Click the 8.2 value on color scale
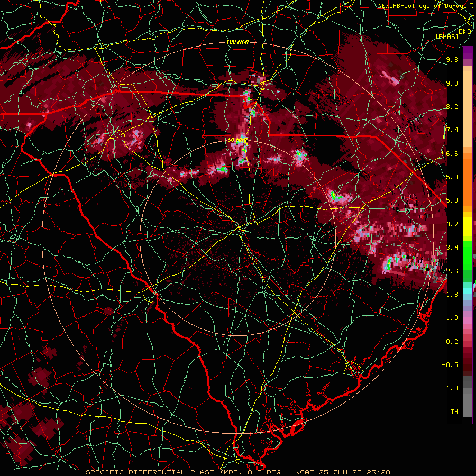The height and width of the screenshot is (476, 476). click(x=452, y=106)
